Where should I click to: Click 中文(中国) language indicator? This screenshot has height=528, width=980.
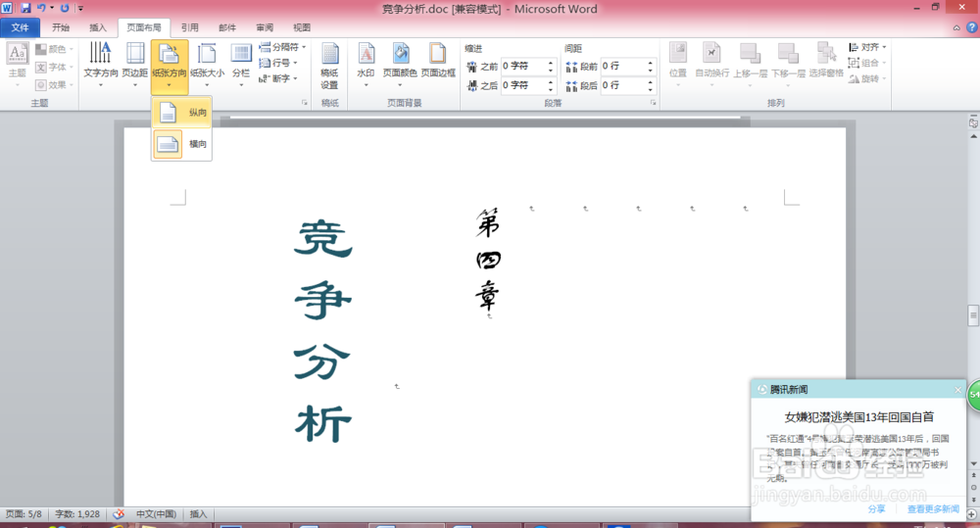click(156, 513)
